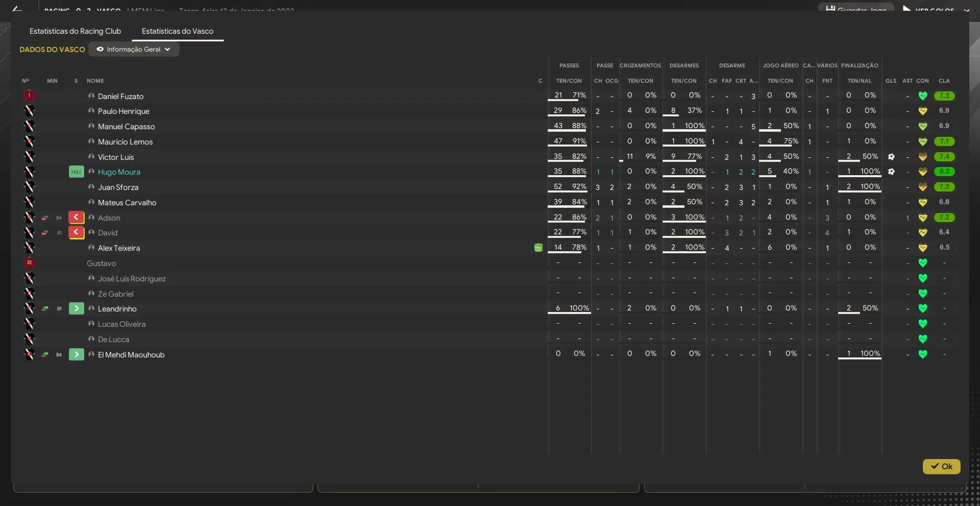The image size is (980, 506).
Task: Click Gustavo's condition heart icon
Action: click(922, 263)
